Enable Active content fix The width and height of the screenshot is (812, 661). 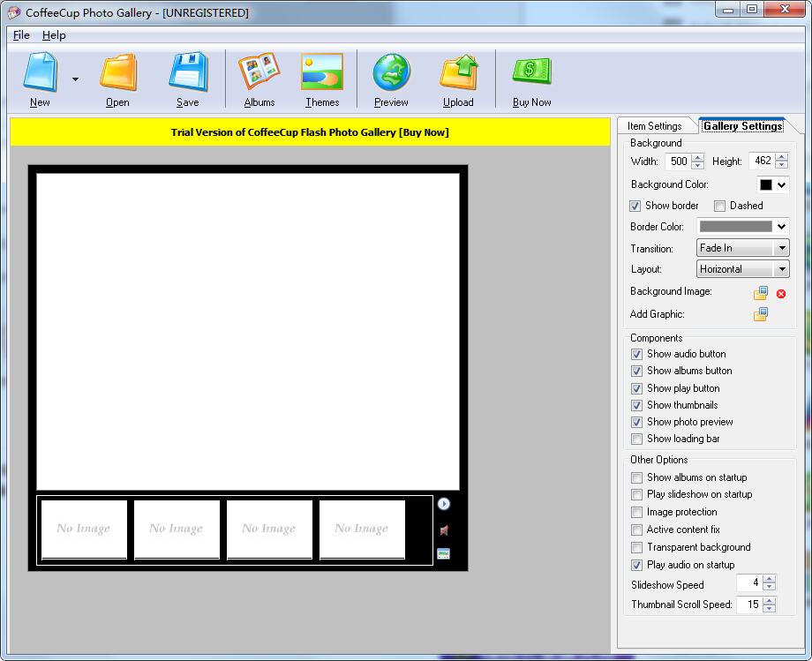click(636, 530)
